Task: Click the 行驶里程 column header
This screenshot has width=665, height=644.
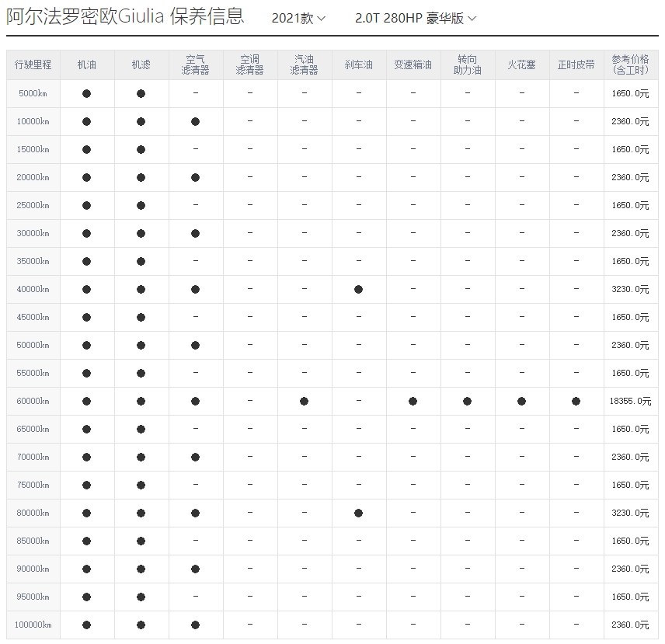Action: [x=33, y=65]
